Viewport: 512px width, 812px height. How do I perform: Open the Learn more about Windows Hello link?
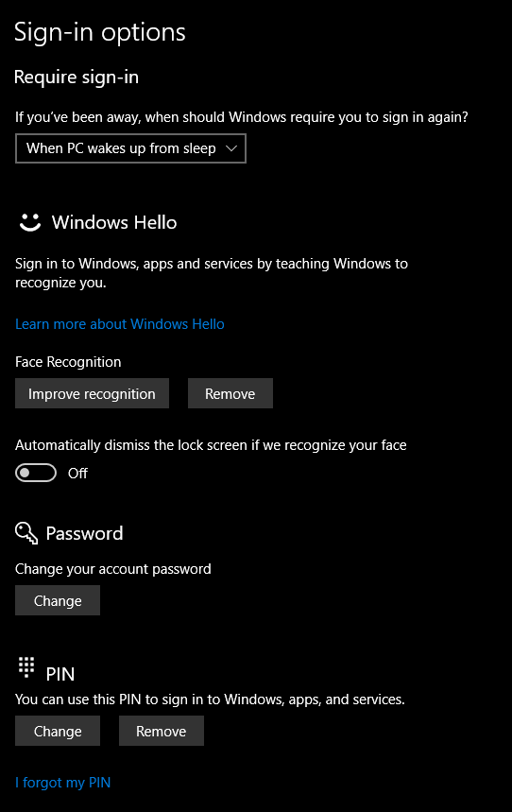click(x=120, y=324)
